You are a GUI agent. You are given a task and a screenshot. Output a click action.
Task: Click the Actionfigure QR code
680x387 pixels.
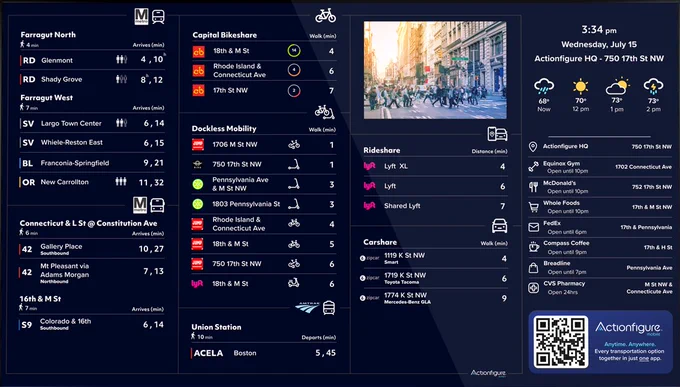click(x=560, y=342)
